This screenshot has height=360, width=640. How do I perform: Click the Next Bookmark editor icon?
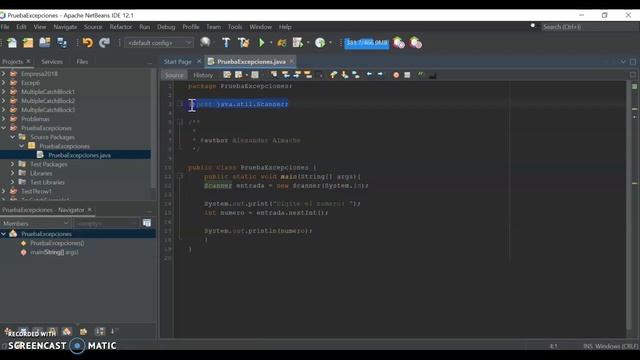(x=345, y=75)
